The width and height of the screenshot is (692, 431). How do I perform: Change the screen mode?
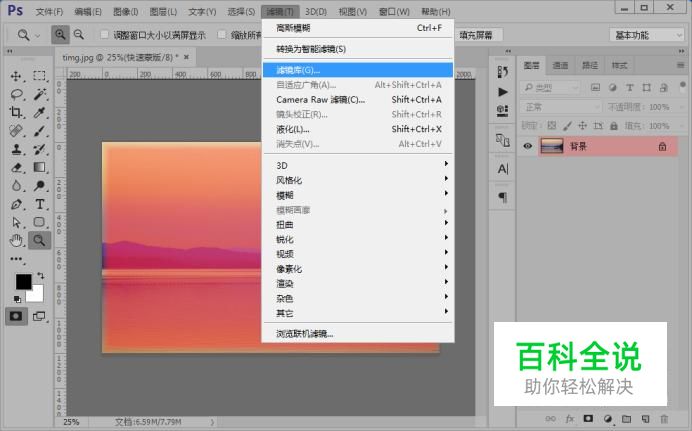(39, 316)
